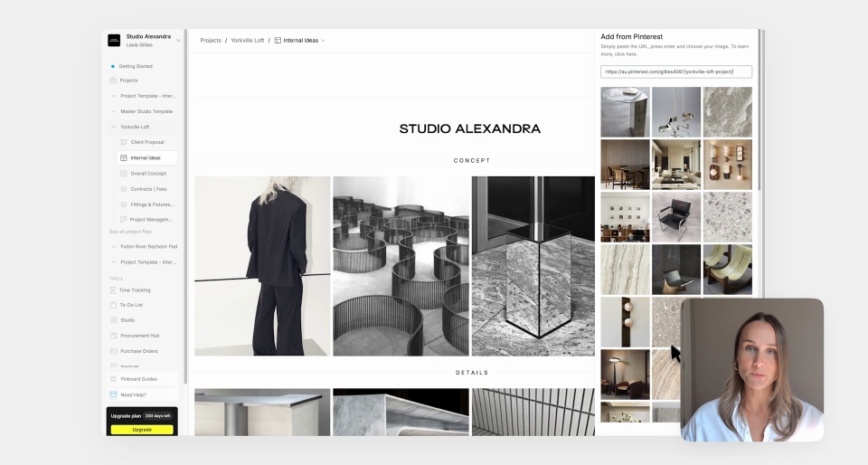
Task: Select the curved metal railings image
Action: coord(401,266)
